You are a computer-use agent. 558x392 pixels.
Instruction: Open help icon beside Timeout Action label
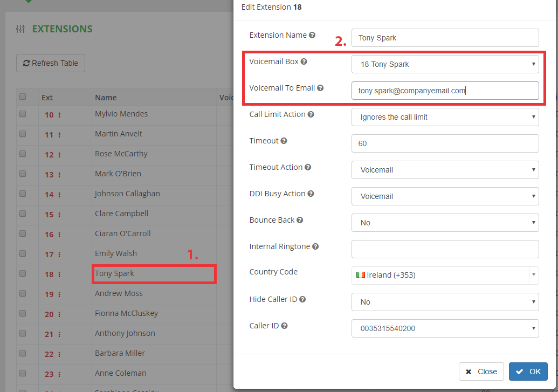click(308, 167)
